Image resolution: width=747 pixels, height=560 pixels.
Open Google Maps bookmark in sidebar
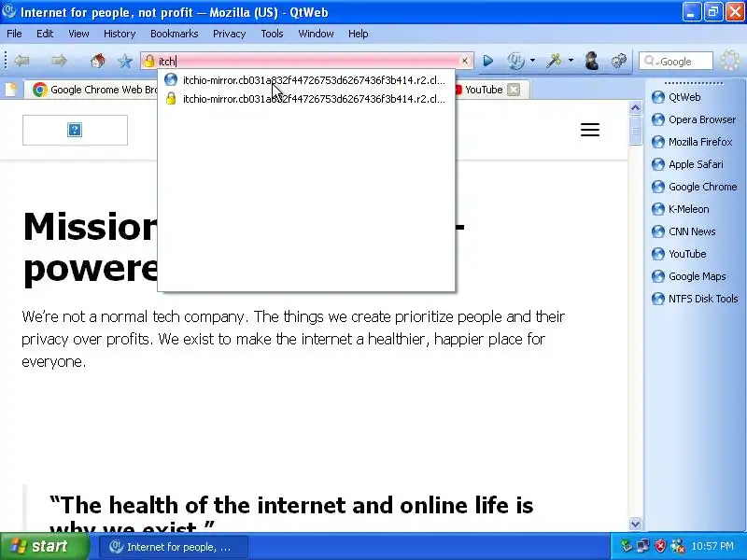689,276
